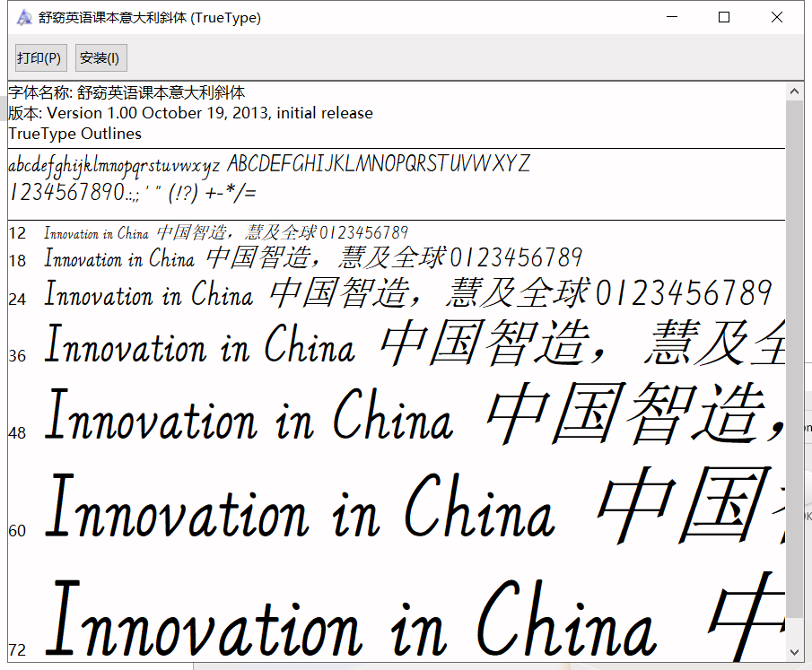
Task: Click the size 36 sample line
Action: [x=415, y=343]
